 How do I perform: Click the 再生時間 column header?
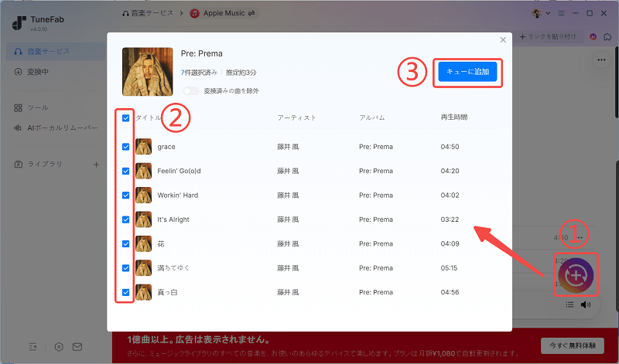(454, 117)
